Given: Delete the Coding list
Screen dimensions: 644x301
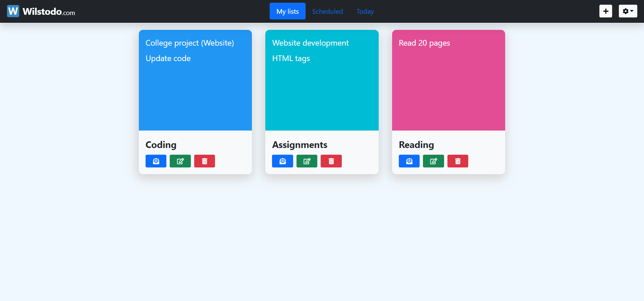Looking at the screenshot, I should 205,161.
